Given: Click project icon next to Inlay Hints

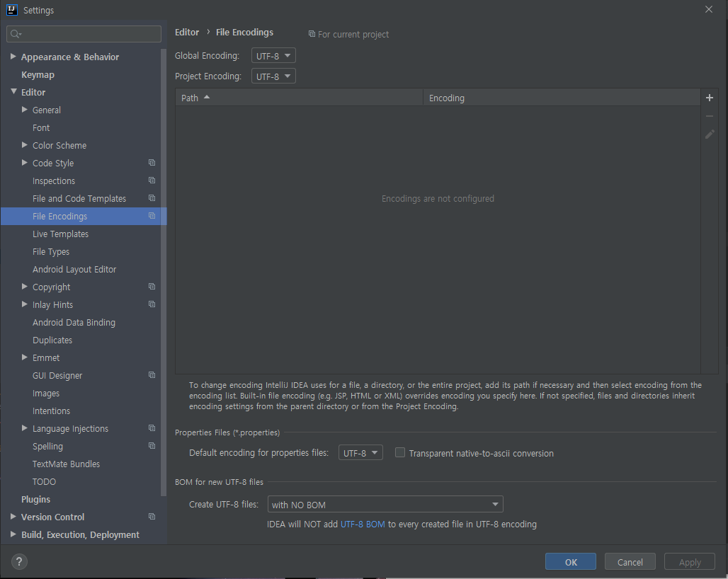Looking at the screenshot, I should [x=152, y=304].
